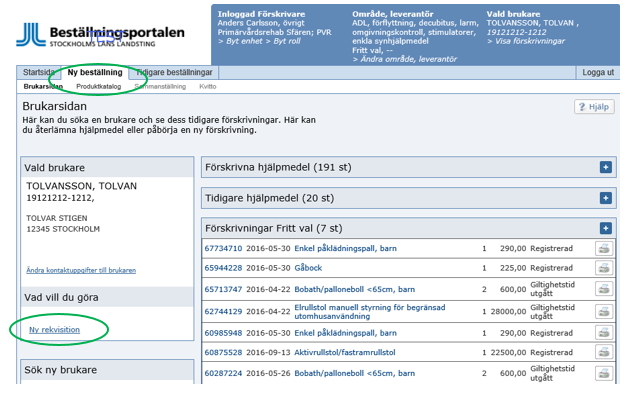
Task: Click printer icon in Aktivrullstol row
Action: coord(604,352)
